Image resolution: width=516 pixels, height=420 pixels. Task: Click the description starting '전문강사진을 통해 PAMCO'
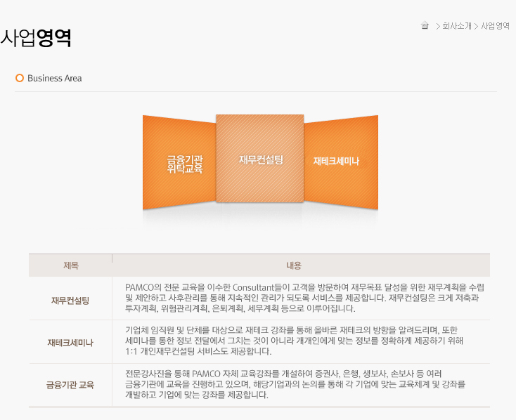point(295,384)
